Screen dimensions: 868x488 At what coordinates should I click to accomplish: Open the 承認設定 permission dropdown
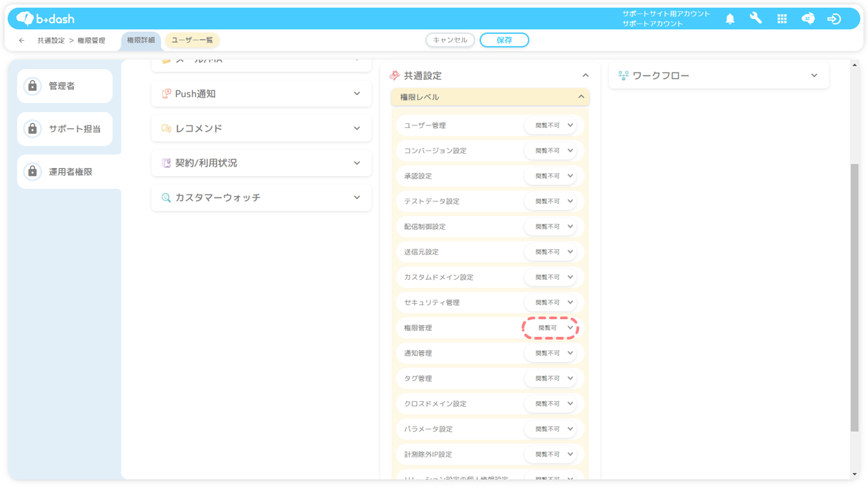(551, 176)
